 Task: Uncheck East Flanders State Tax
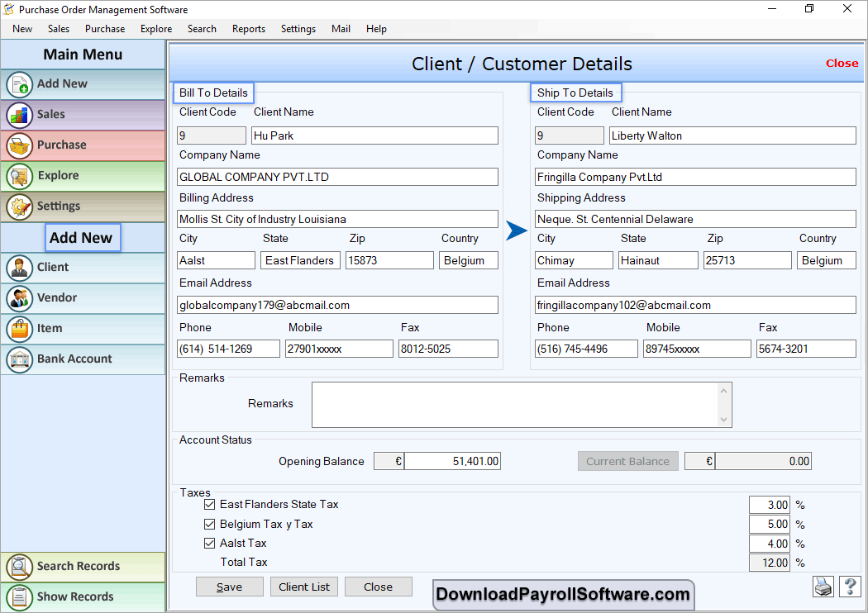tap(209, 504)
